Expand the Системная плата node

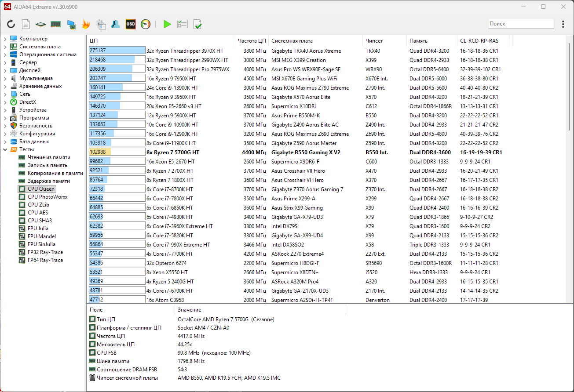(5, 47)
